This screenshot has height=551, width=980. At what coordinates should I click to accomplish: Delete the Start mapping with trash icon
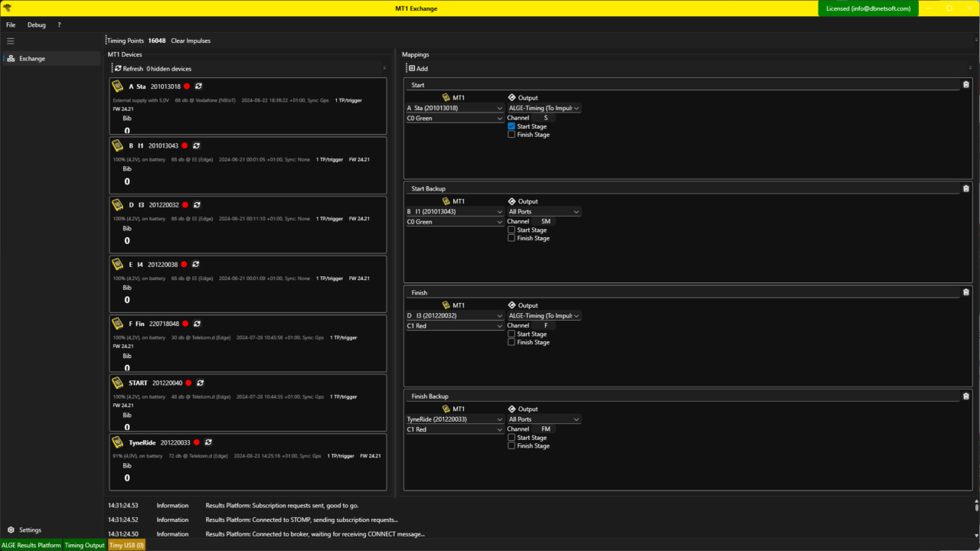pos(965,85)
